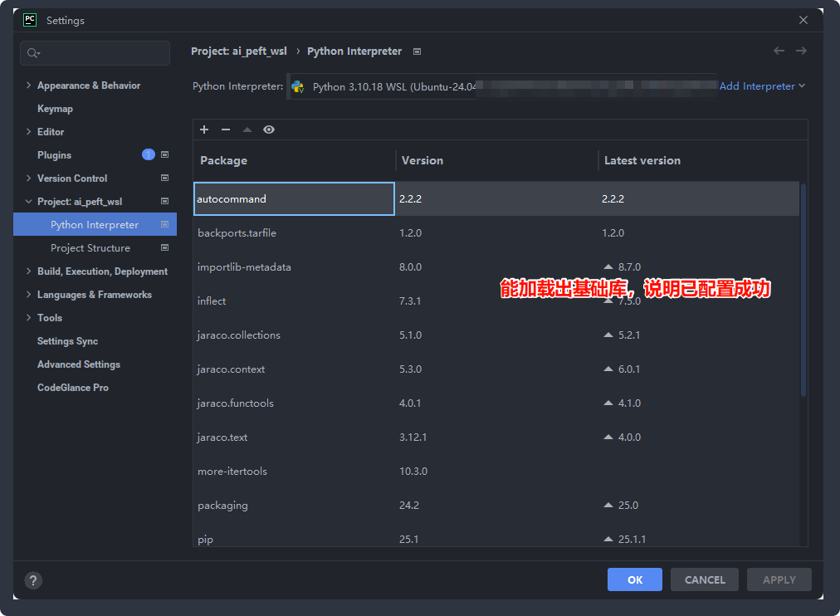Click upgrade arrow for importlib-metadata 8.7.0
This screenshot has width=840, height=616.
608,266
